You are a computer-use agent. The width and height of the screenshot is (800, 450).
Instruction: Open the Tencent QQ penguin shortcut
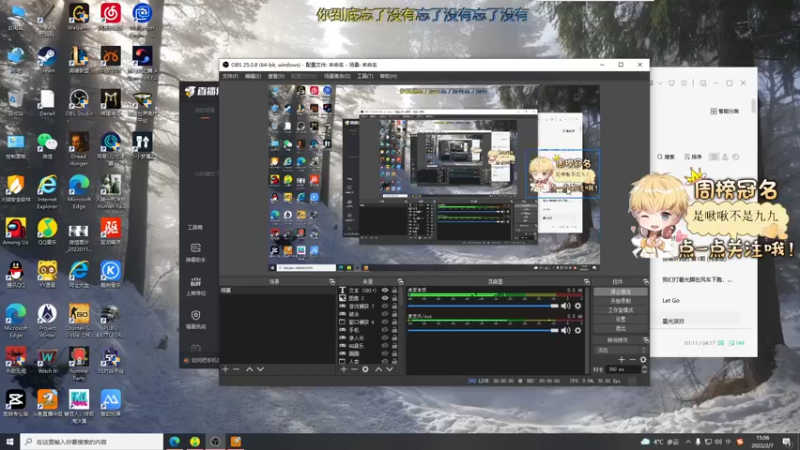coord(16,274)
